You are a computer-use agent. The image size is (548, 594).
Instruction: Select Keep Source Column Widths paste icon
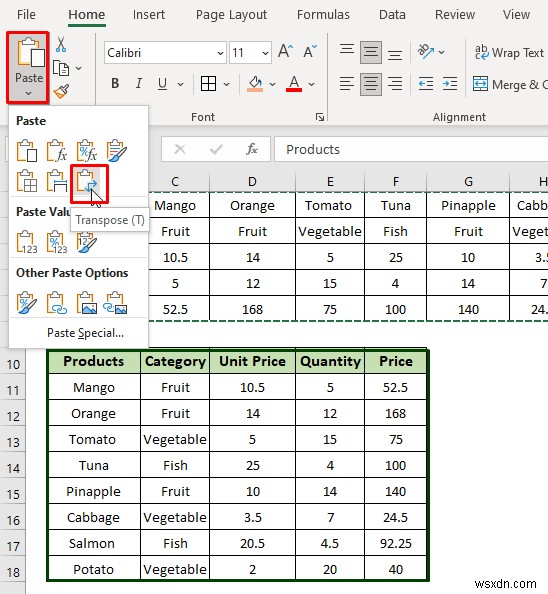coord(57,181)
